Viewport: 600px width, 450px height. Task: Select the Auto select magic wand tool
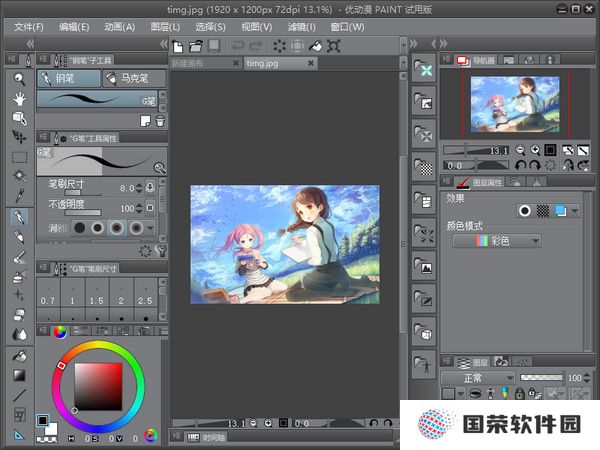19,176
